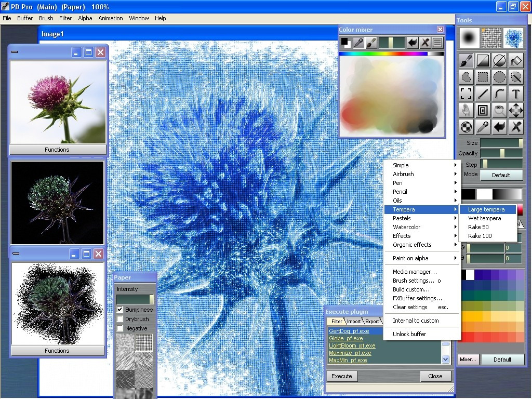Adjust the brush Size slider
The width and height of the screenshot is (532, 399).
coord(501,143)
